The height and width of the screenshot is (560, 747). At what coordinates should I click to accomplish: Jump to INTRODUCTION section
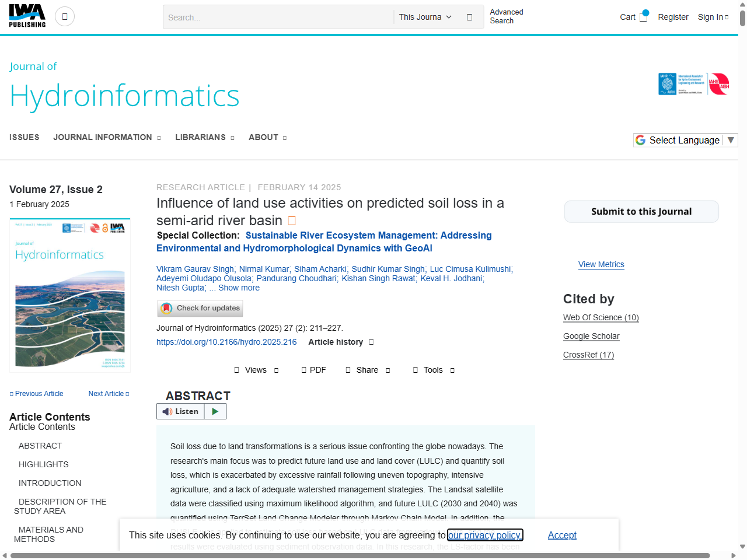point(50,483)
